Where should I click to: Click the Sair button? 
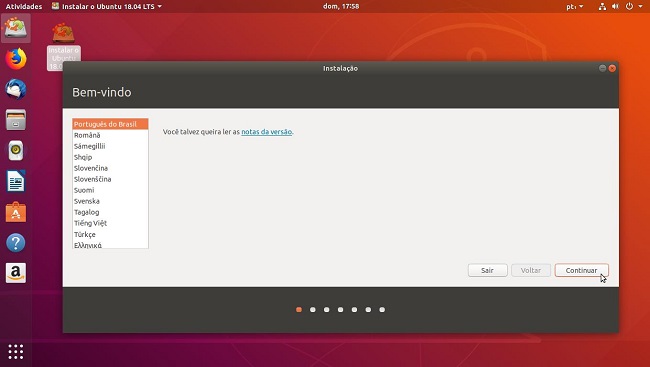[488, 270]
